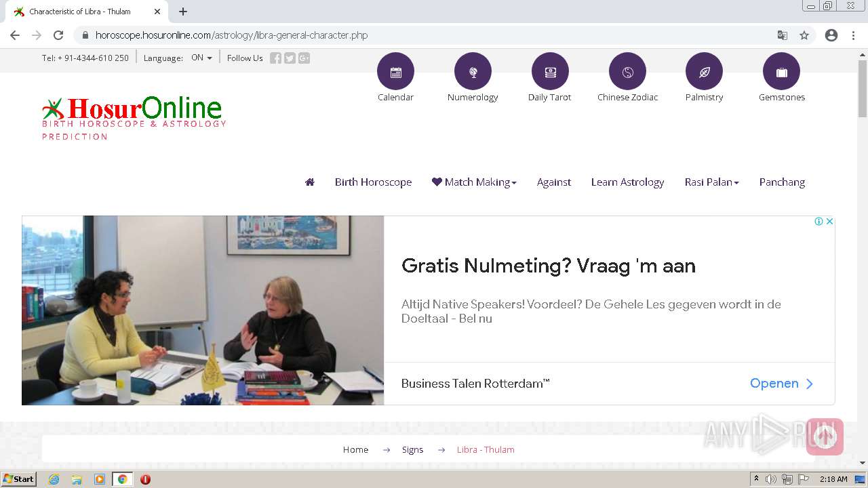Click the Chrome taskbar icon
The image size is (868, 488).
pyautogui.click(x=122, y=479)
